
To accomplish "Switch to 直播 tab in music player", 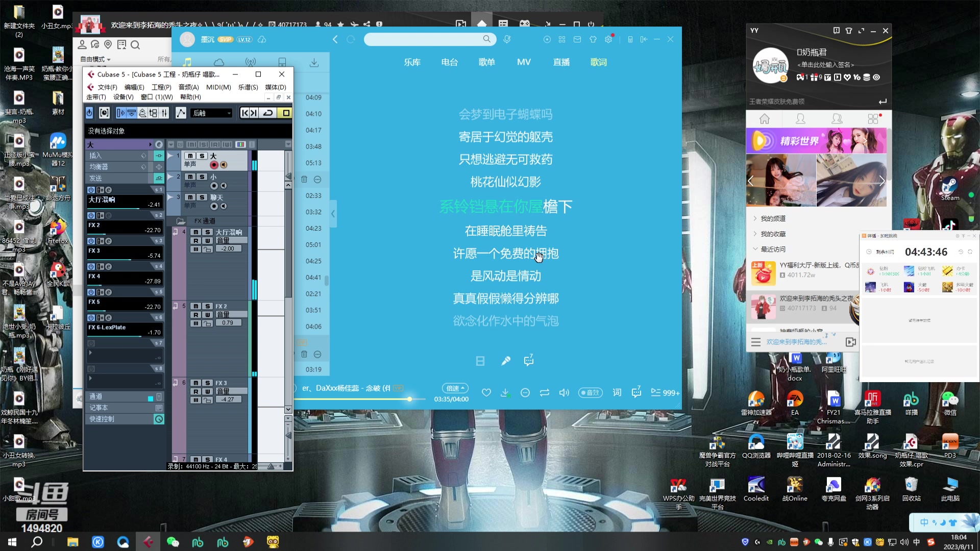I will click(x=561, y=62).
